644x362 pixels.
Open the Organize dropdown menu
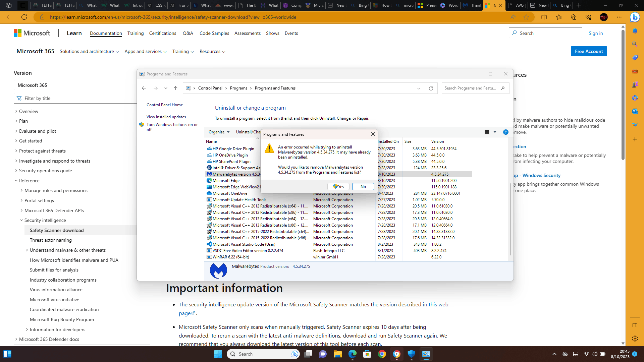click(219, 132)
